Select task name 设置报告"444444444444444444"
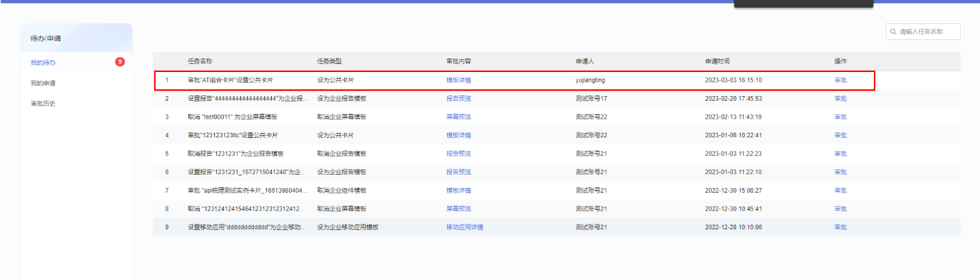980x280 pixels. pyautogui.click(x=248, y=99)
